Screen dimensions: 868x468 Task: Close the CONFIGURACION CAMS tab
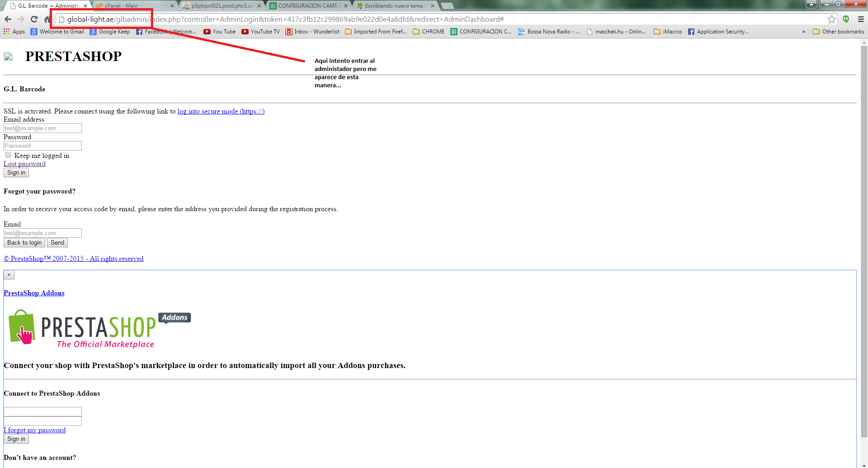tap(346, 6)
